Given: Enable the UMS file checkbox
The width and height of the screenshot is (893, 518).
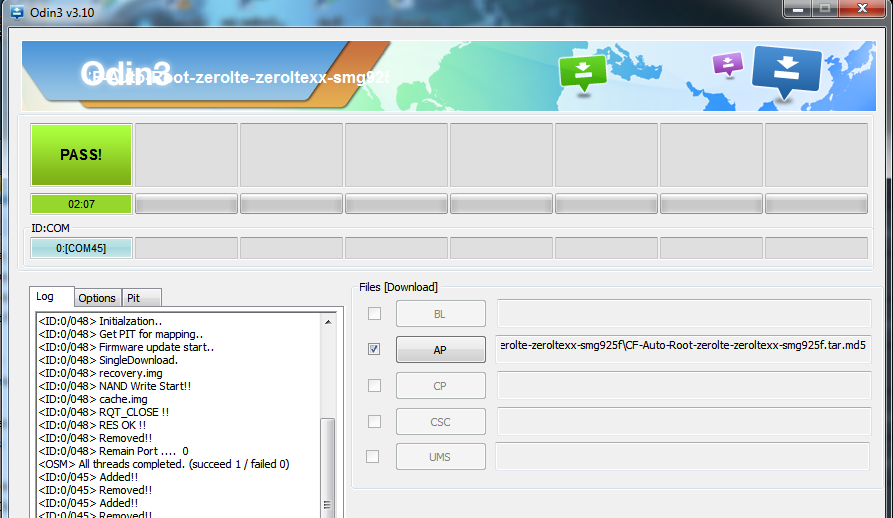Looking at the screenshot, I should 372,457.
